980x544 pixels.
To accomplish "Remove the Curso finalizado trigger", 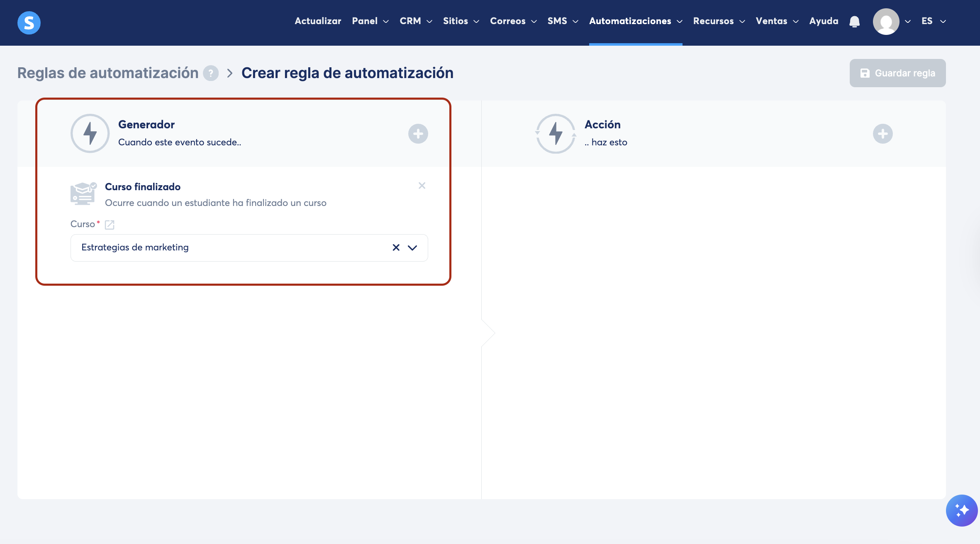I will [x=422, y=186].
